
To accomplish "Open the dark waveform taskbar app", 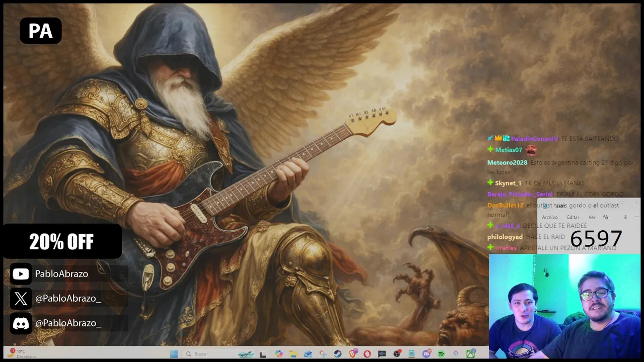I will 382,354.
